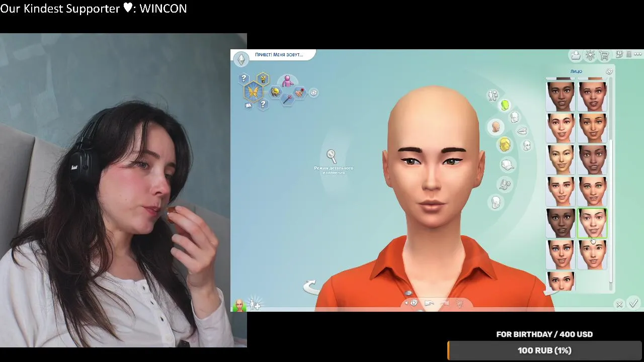Select the upper question mark trait slot
This screenshot has height=362, width=644.
tap(244, 78)
